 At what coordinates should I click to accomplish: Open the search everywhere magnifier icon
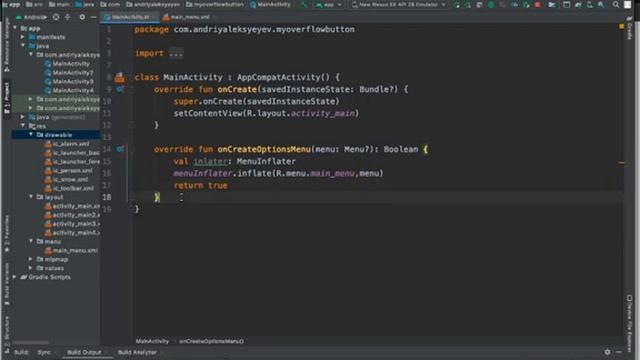coord(616,5)
